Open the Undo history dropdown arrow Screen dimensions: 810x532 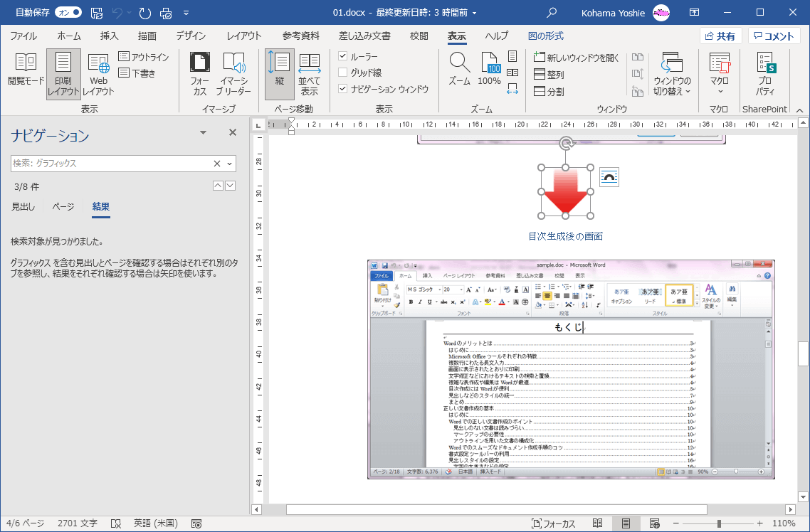pyautogui.click(x=129, y=13)
